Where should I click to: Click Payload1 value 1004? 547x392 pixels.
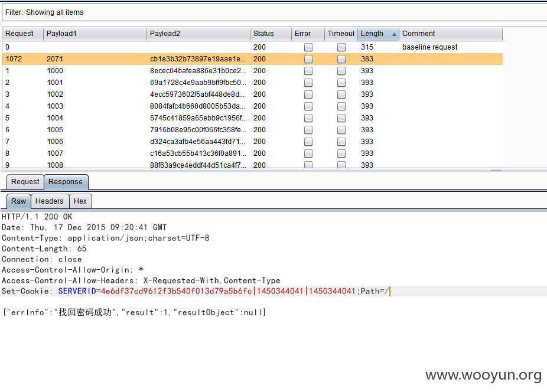pos(55,118)
